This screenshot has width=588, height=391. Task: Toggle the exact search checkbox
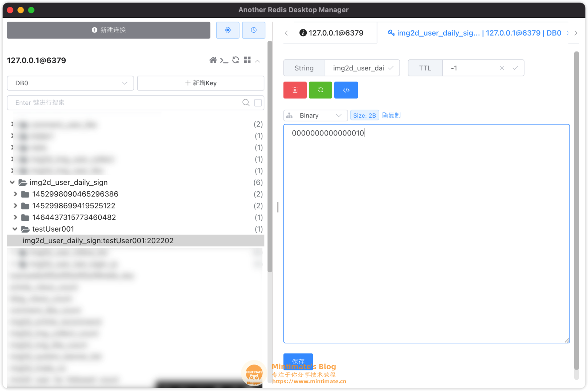point(258,103)
